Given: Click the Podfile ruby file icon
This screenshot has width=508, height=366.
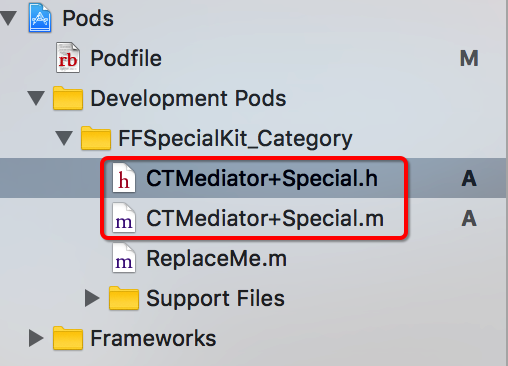Looking at the screenshot, I should (68, 58).
